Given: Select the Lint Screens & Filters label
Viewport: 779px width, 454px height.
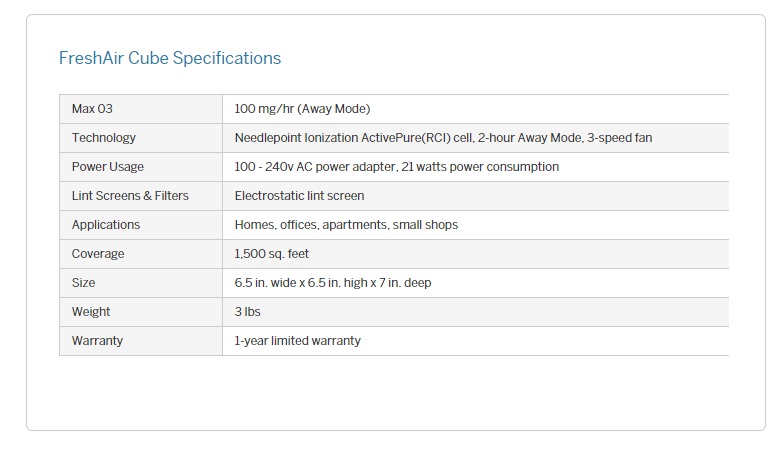Looking at the screenshot, I should [x=130, y=196].
